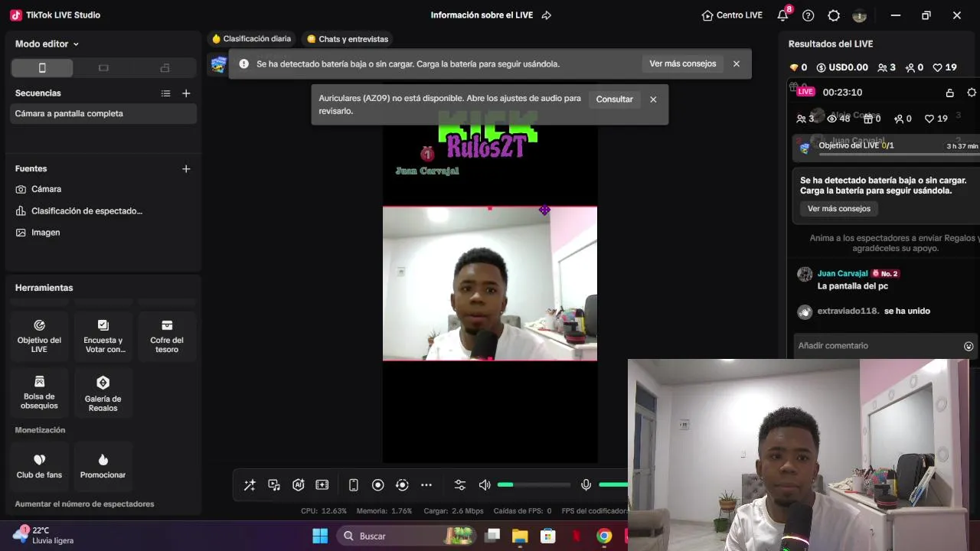
Task: Open the notifications bell
Action: click(x=782, y=15)
